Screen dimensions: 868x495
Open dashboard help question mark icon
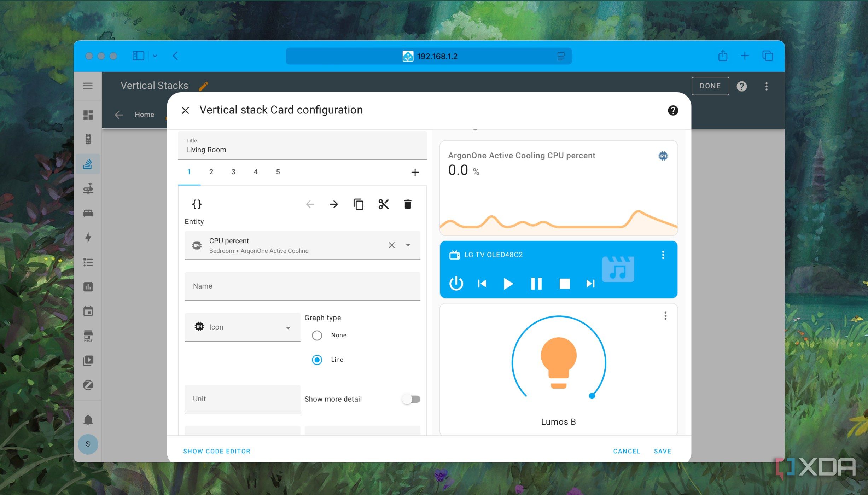pyautogui.click(x=742, y=86)
